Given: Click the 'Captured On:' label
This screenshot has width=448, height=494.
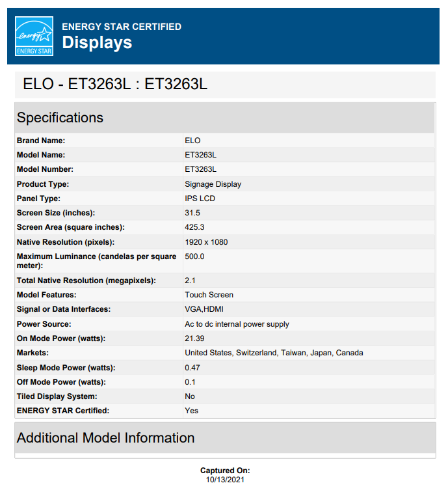Looking at the screenshot, I should click(x=225, y=471).
